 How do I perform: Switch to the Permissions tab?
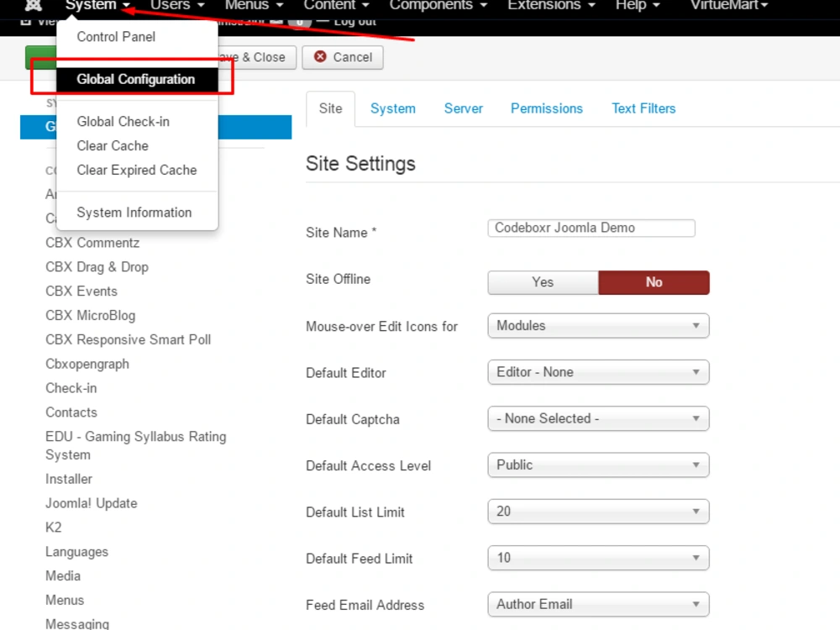547,108
